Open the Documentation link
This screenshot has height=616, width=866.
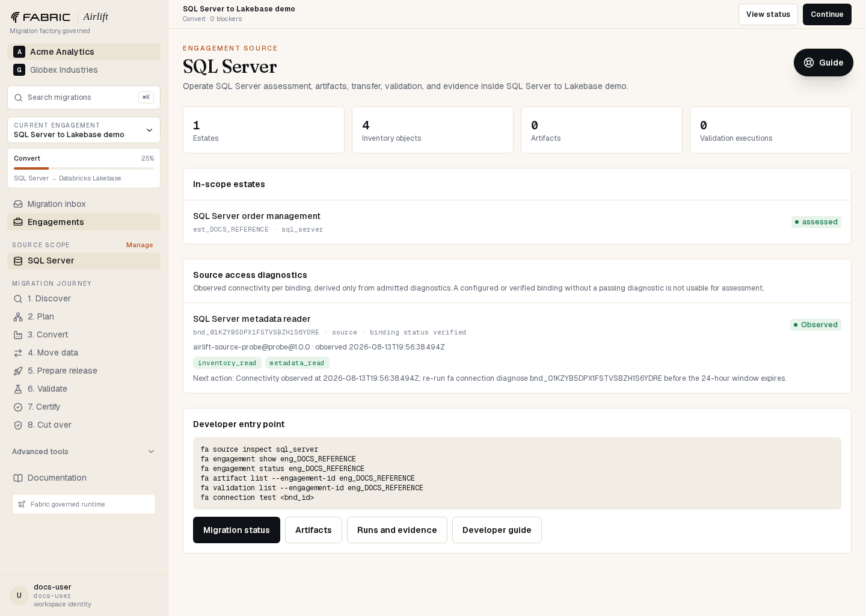(84, 478)
